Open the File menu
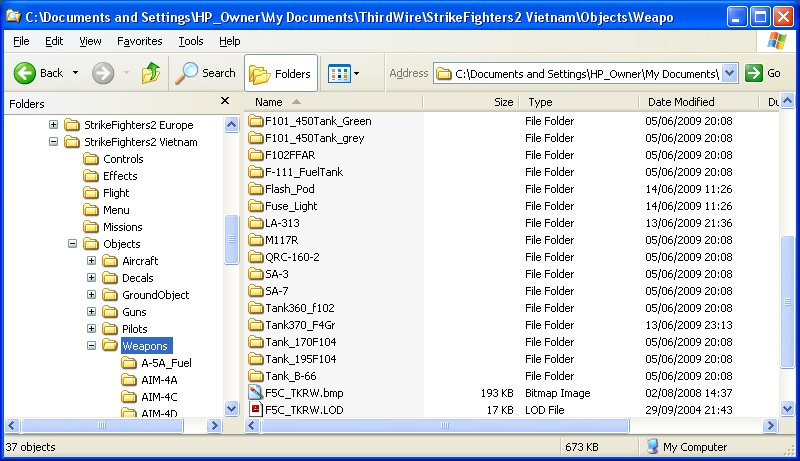 [x=21, y=41]
